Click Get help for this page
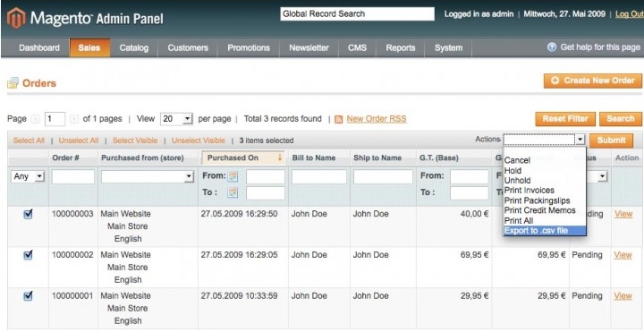Screen dimensions: 644x332 pos(600,47)
